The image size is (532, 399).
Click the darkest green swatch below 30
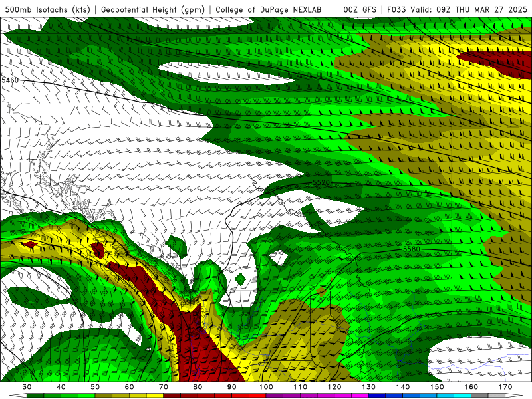[35, 396]
